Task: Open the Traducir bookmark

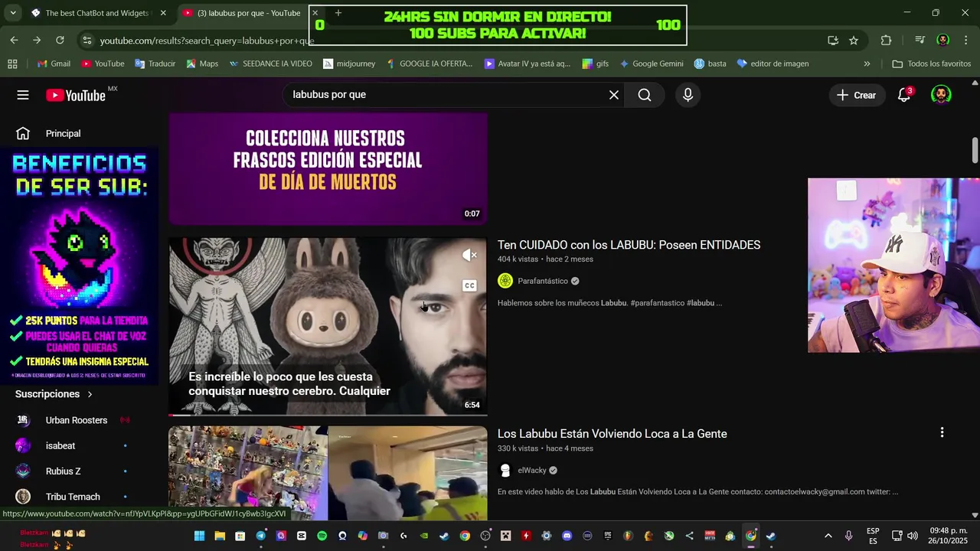Action: (155, 64)
